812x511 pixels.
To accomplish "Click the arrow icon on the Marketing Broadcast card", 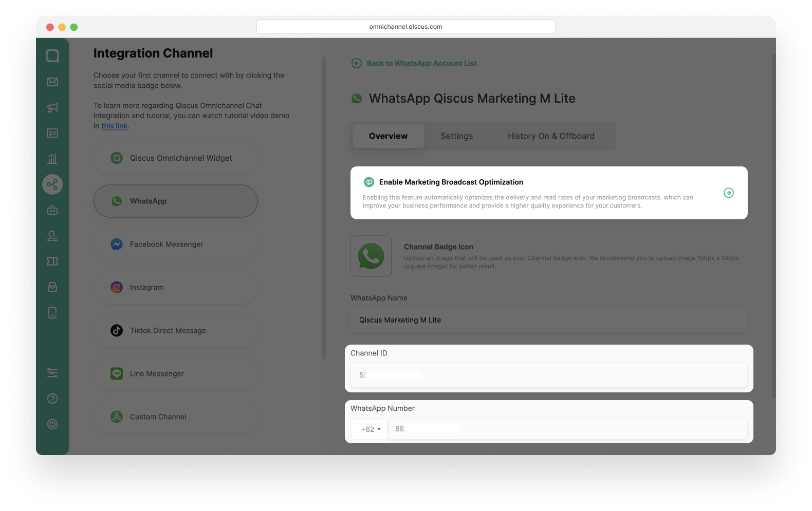I will [729, 193].
